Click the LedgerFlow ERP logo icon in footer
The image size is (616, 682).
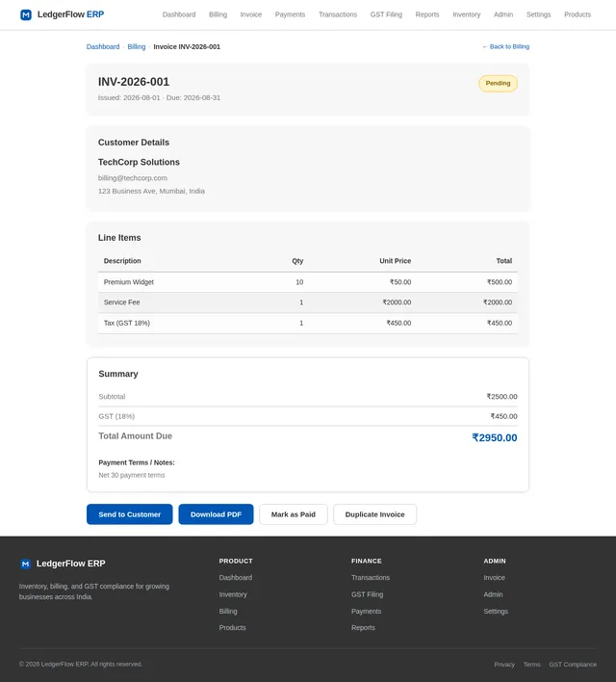pos(25,564)
